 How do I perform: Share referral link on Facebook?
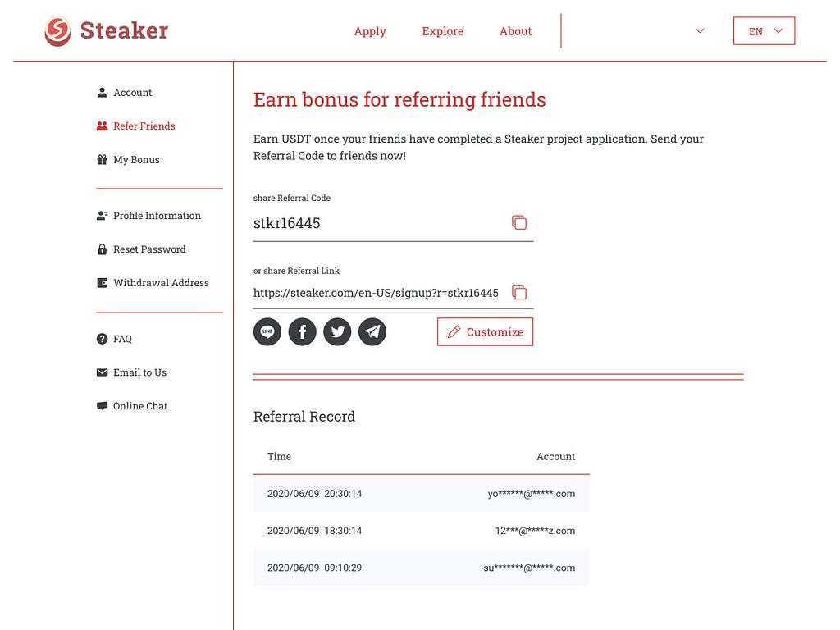(x=302, y=331)
